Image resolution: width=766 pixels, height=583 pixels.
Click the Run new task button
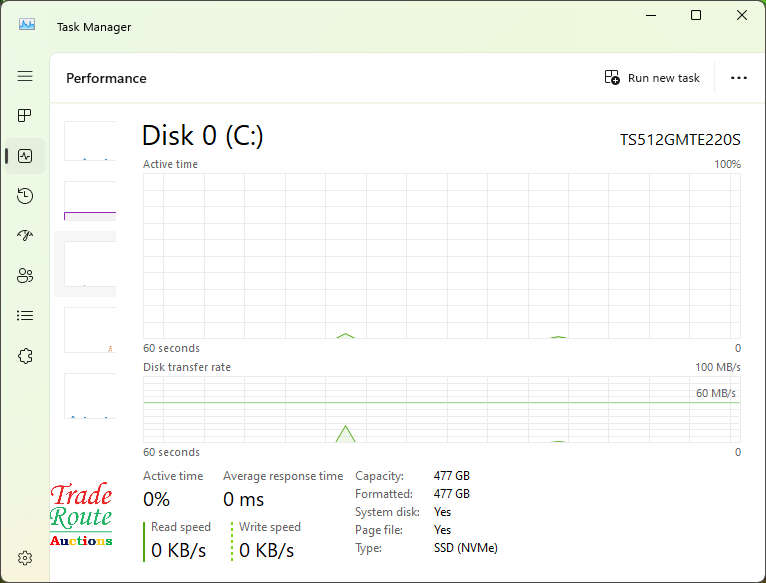pos(652,78)
